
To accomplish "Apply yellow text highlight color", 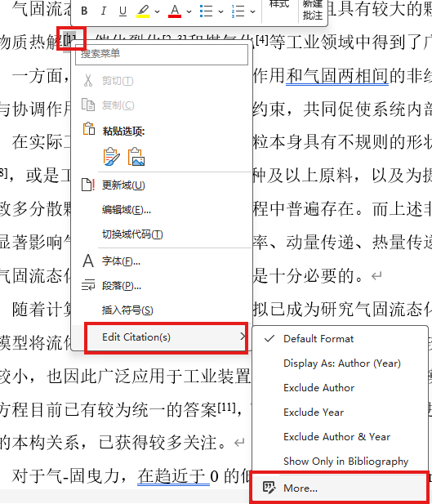I will point(143,11).
